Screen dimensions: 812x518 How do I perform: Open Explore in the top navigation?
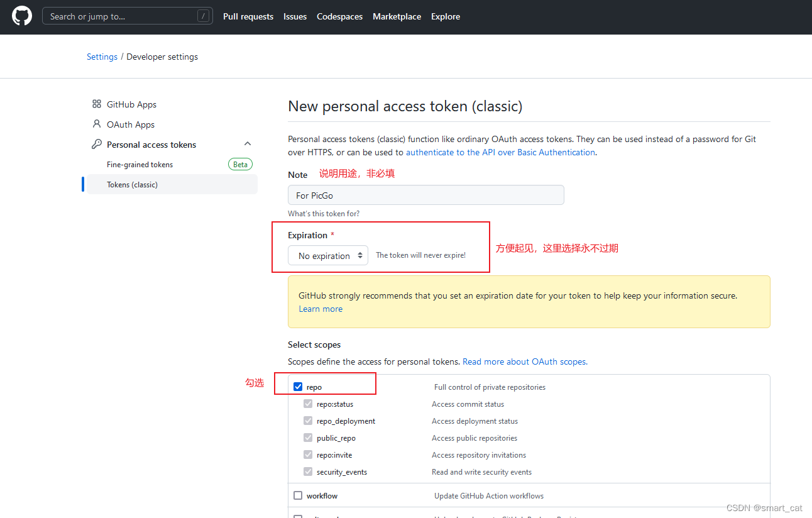click(x=446, y=16)
